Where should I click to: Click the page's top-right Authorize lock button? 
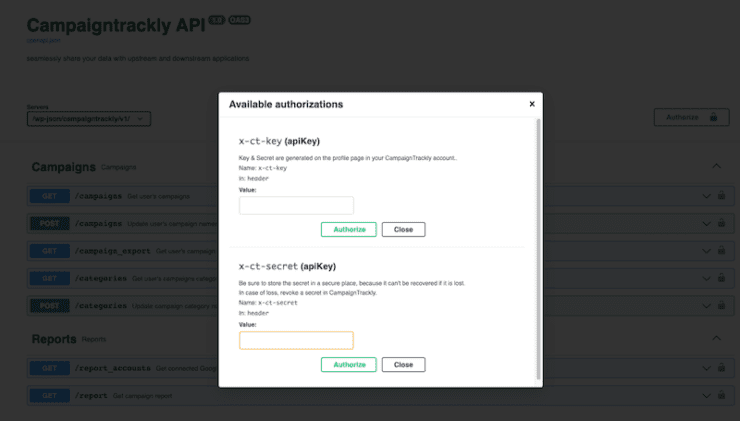[691, 118]
